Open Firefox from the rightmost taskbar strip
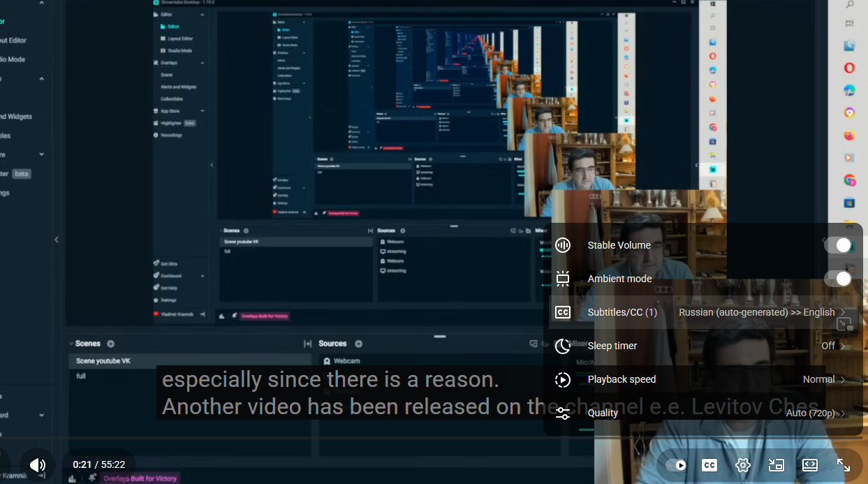 click(x=849, y=135)
